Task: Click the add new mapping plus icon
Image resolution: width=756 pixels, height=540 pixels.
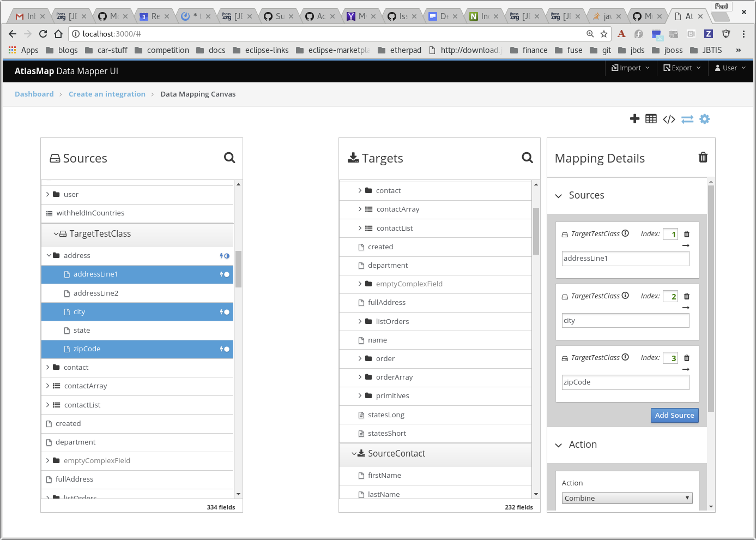Action: tap(634, 118)
